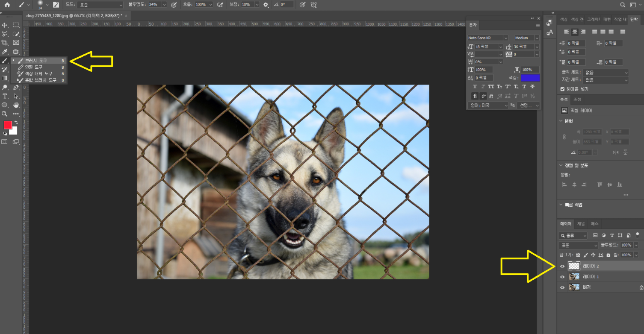Select the Path Selection tool

point(16,96)
